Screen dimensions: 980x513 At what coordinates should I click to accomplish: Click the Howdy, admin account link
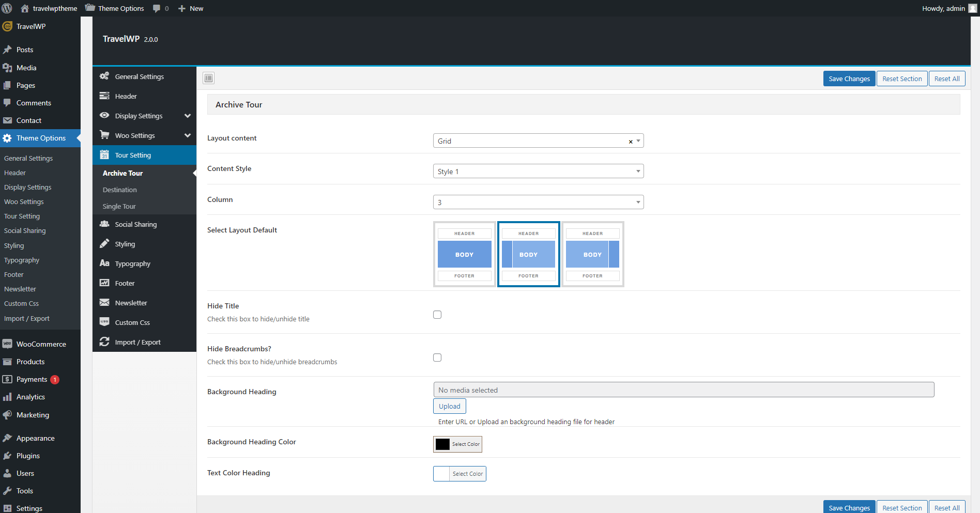[x=950, y=8]
